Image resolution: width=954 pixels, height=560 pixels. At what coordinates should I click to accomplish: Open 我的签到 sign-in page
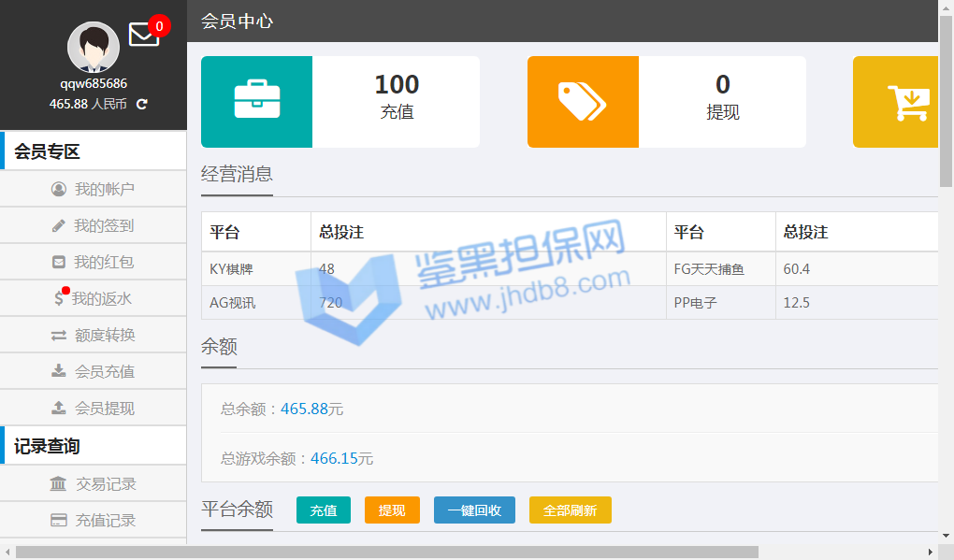pyautogui.click(x=94, y=225)
